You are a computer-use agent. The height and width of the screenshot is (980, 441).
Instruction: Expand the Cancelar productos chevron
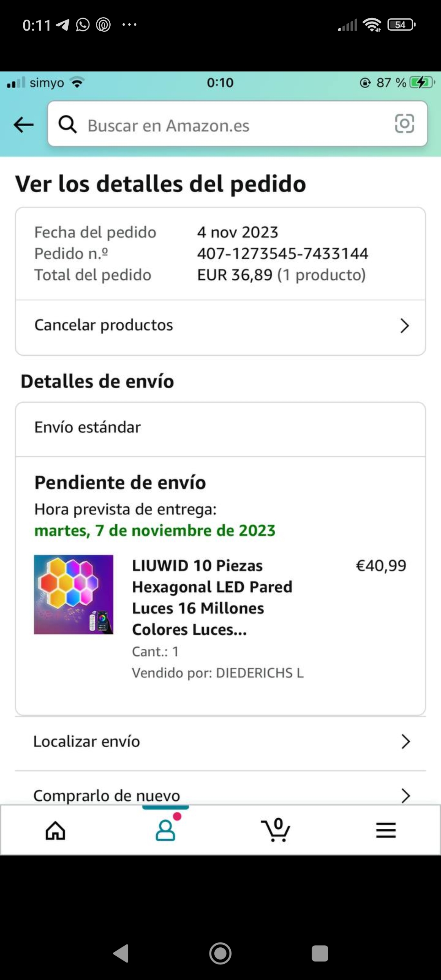404,326
